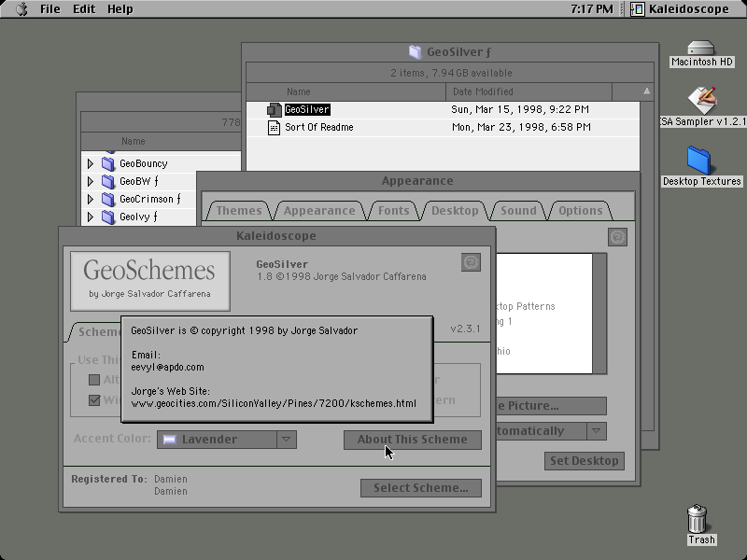
Task: Open the positioning dropdown arrow in Appearance
Action: 596,431
